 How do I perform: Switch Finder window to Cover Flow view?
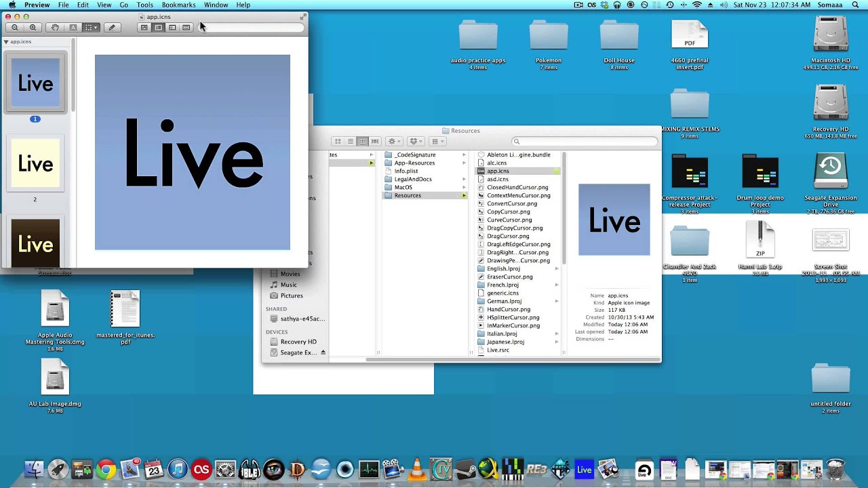pyautogui.click(x=375, y=141)
